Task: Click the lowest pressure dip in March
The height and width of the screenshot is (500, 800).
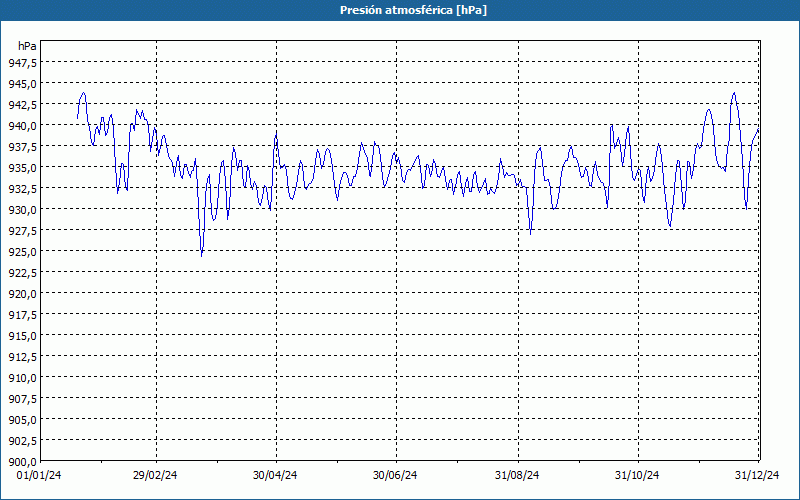Action: pos(202,255)
